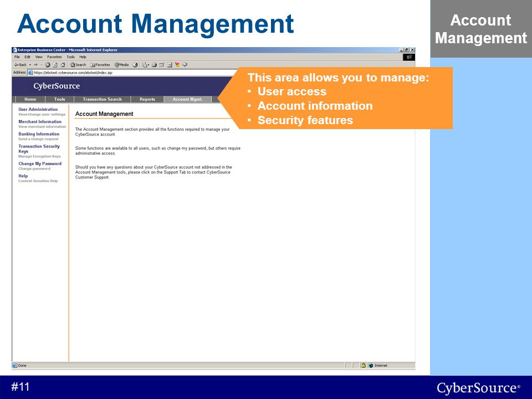Switch to the Tools navigation tab
Viewport: 532px width, 399px height.
(x=59, y=99)
